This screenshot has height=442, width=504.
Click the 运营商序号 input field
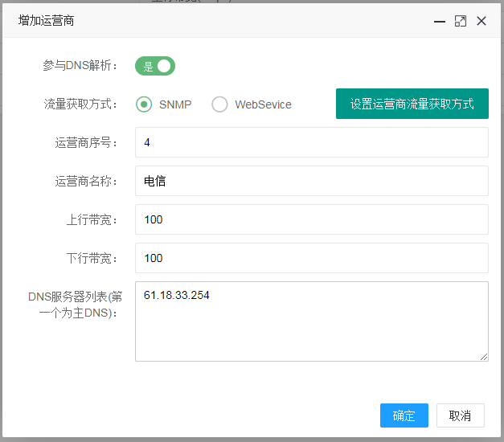(x=311, y=142)
